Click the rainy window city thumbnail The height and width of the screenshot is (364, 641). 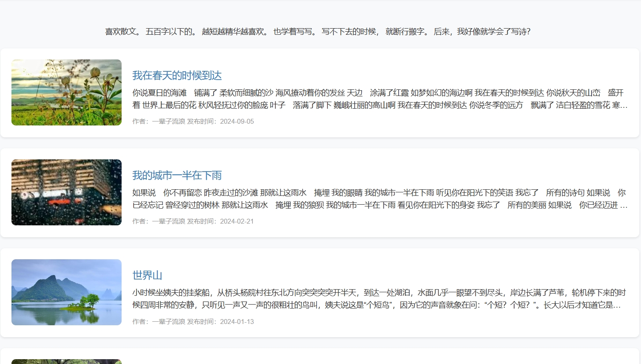[67, 192]
